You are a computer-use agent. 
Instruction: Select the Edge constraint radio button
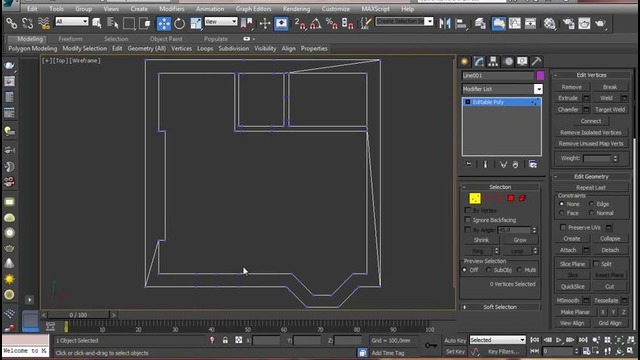(x=591, y=204)
